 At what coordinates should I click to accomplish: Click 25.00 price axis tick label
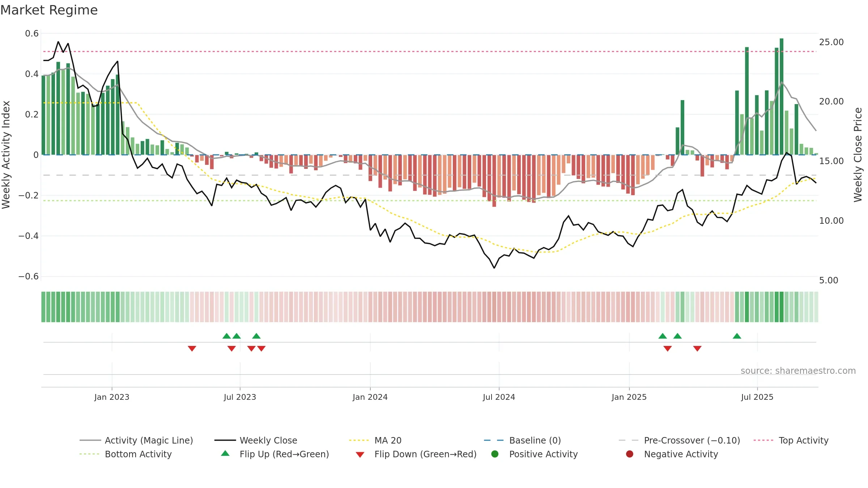pos(831,42)
